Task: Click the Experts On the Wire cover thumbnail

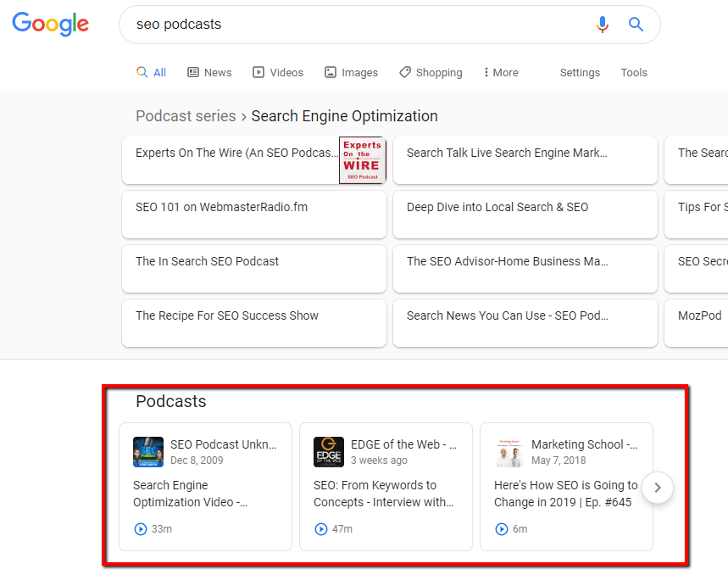Action: tap(362, 160)
